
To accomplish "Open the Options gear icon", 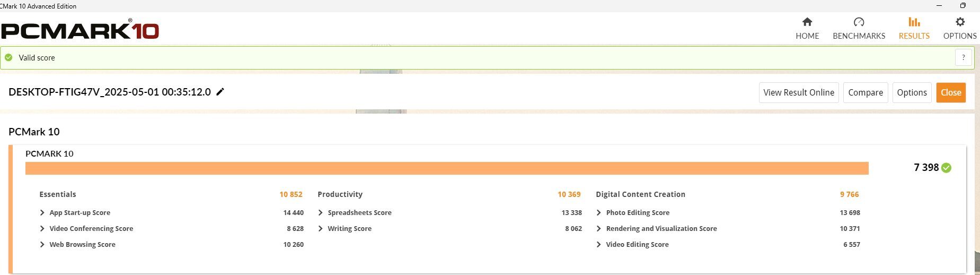I will (960, 22).
